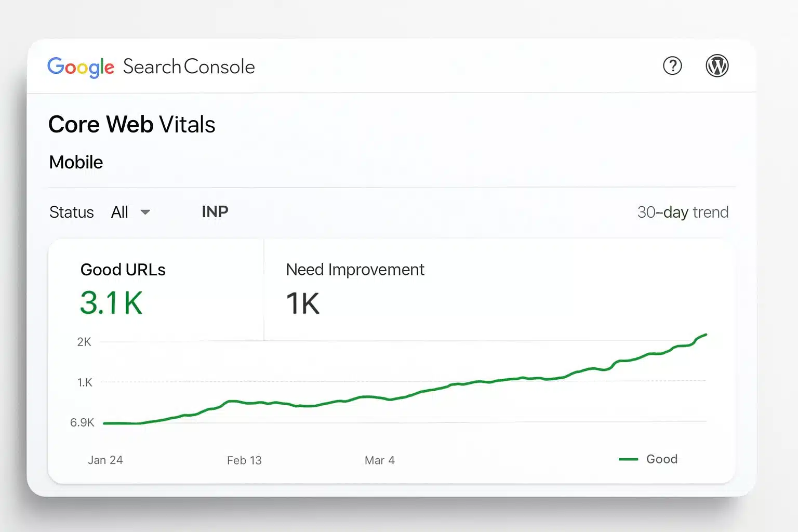The width and height of the screenshot is (798, 532).
Task: Open the Status All dropdown
Action: [121, 212]
